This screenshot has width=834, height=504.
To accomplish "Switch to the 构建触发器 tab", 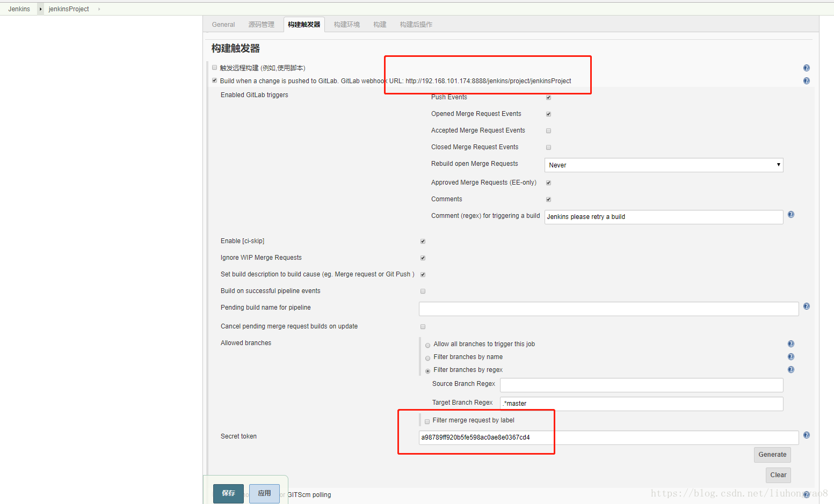I will [304, 25].
